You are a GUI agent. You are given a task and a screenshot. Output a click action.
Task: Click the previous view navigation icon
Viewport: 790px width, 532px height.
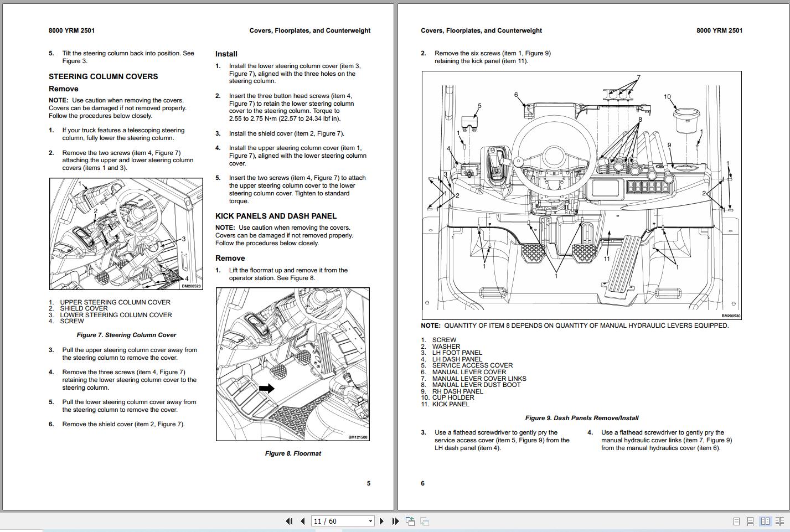pos(410,521)
